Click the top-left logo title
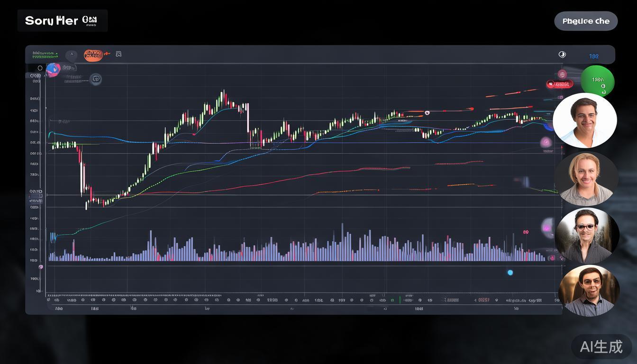The image size is (637, 364). [x=62, y=21]
